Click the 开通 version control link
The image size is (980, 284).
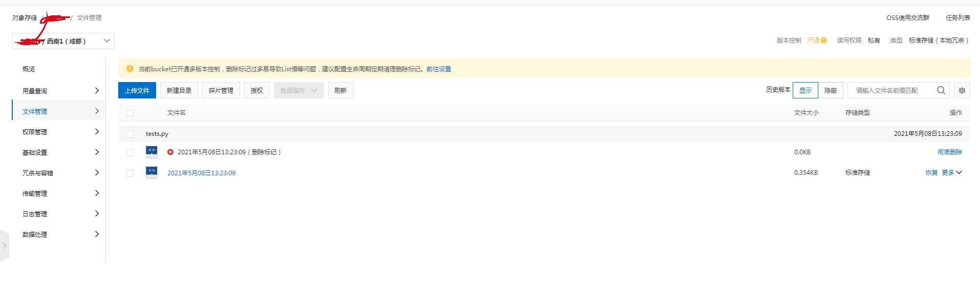(814, 40)
